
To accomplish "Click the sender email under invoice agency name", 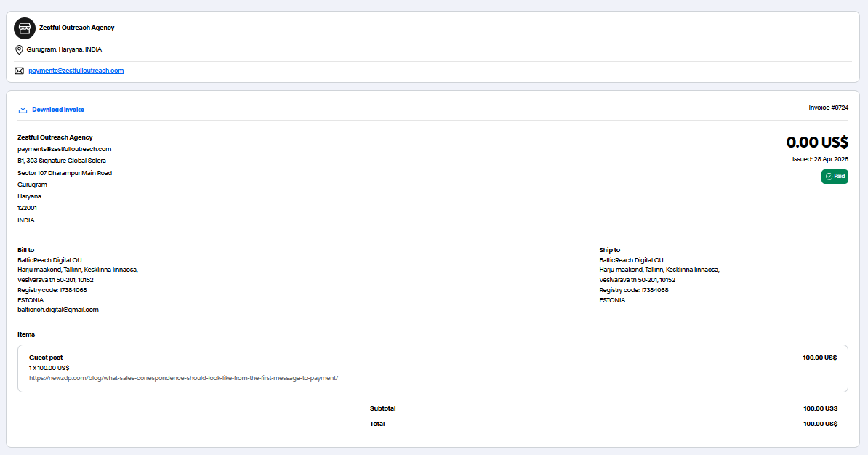I will [x=64, y=150].
